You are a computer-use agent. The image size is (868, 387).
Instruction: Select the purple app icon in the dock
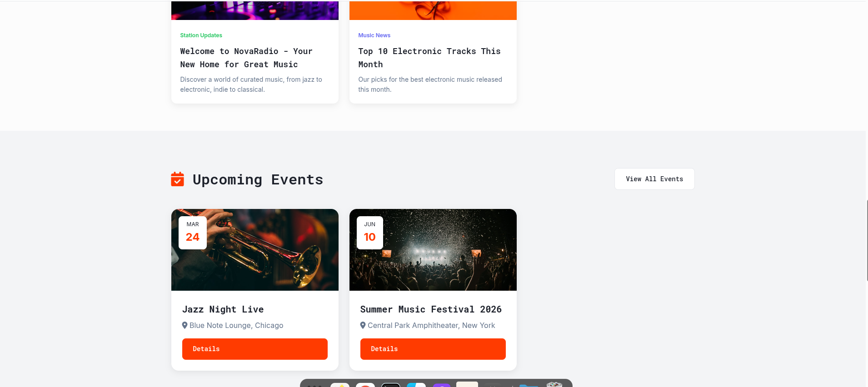(x=441, y=386)
